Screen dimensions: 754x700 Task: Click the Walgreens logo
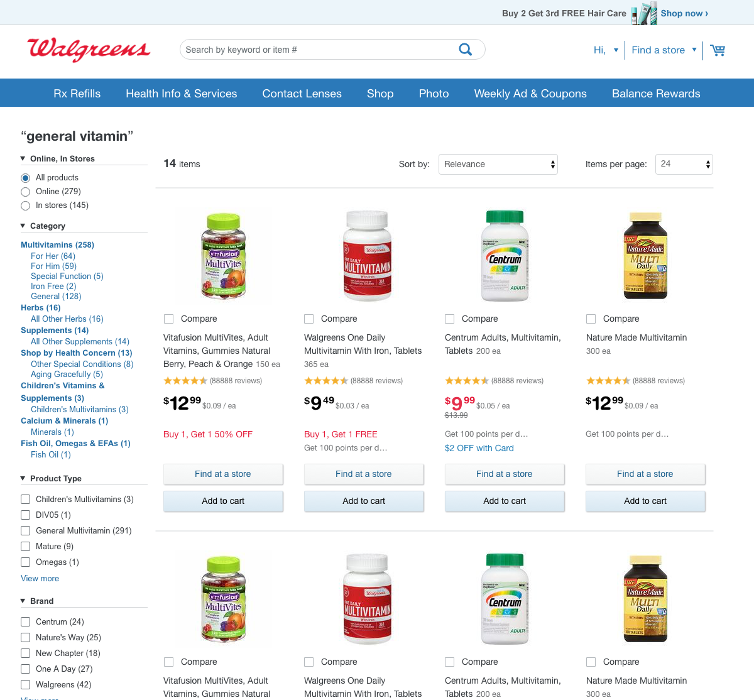point(89,49)
